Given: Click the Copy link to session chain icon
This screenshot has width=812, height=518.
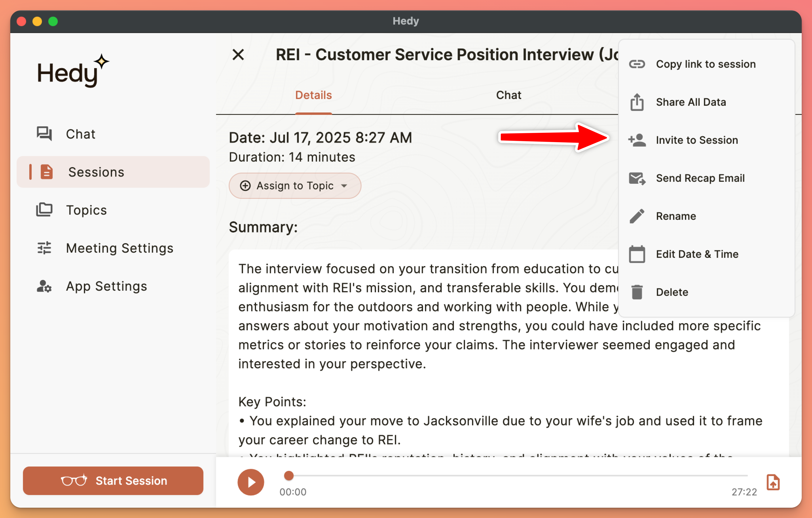Looking at the screenshot, I should pyautogui.click(x=637, y=64).
